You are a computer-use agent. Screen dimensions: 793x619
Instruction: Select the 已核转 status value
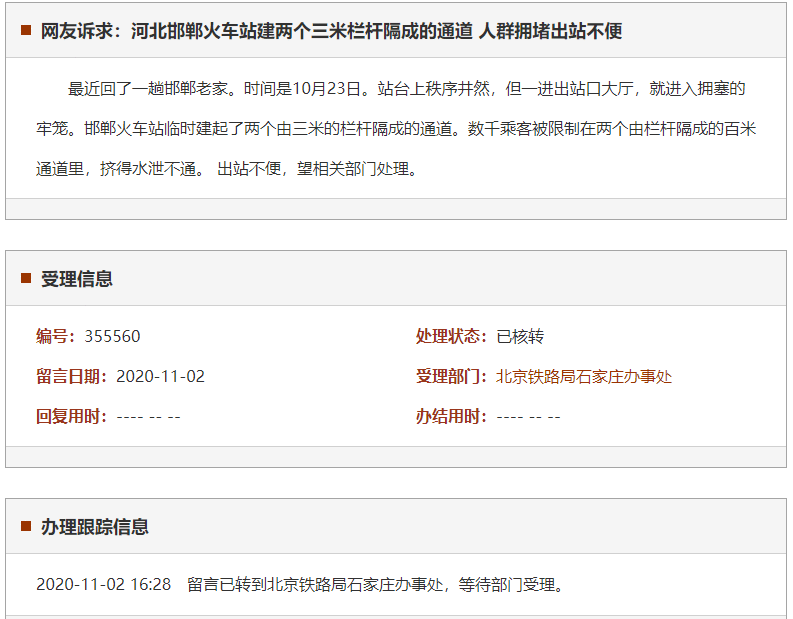coord(520,336)
